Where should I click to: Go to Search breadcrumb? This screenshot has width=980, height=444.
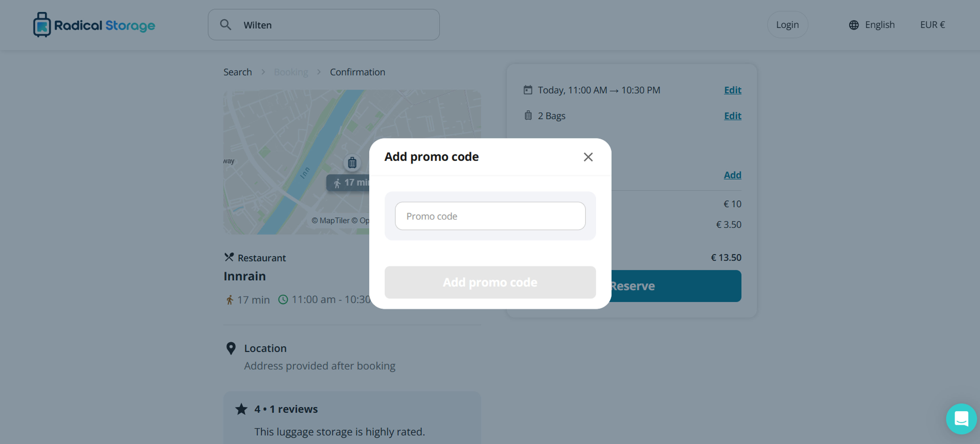click(x=237, y=72)
